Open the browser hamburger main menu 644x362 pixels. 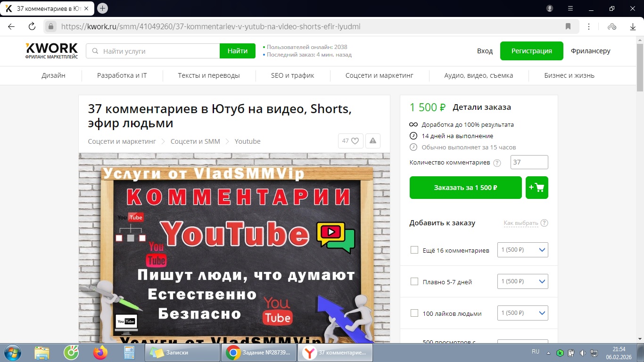pyautogui.click(x=570, y=8)
